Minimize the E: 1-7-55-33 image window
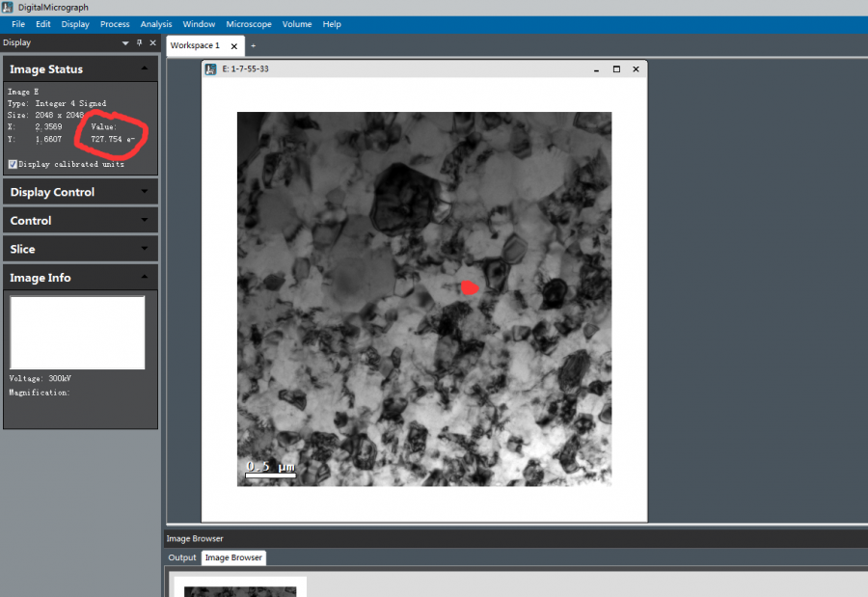Image resolution: width=868 pixels, height=597 pixels. [x=596, y=69]
